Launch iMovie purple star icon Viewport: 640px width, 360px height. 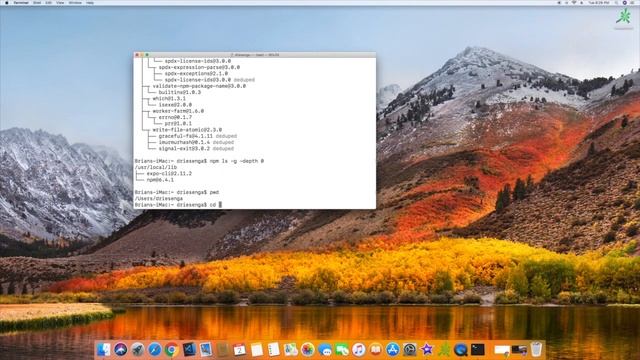427,349
